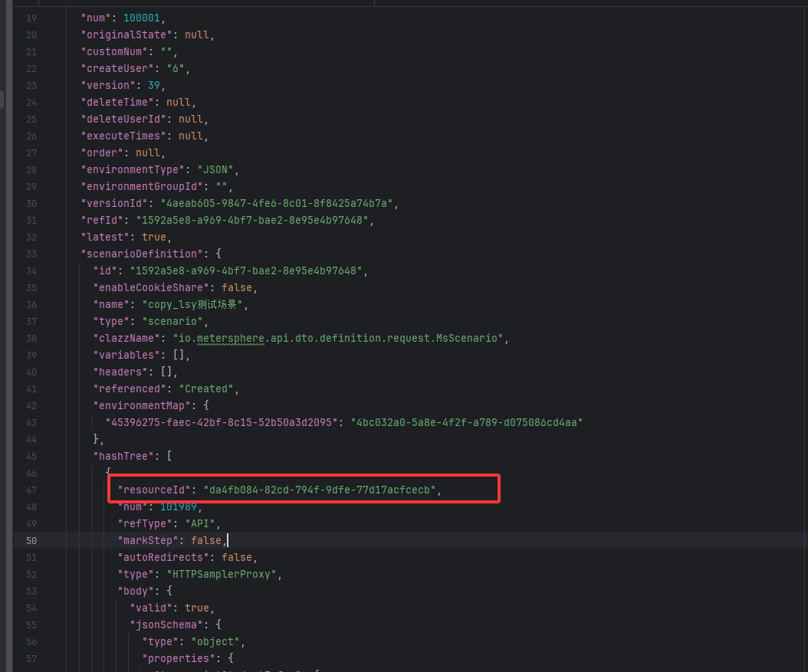808x672 pixels.
Task: Click the "hashTree" key
Action: coord(123,456)
